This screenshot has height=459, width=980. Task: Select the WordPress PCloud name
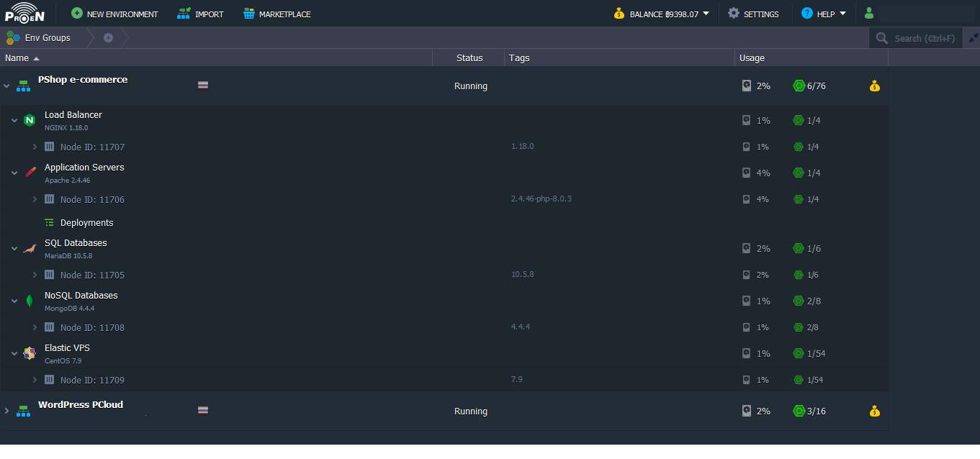(81, 404)
